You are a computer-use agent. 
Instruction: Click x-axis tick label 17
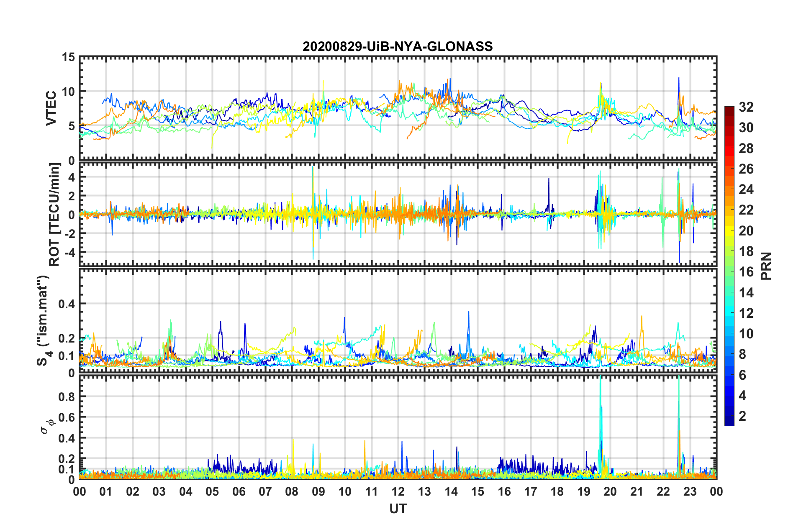[x=531, y=491]
